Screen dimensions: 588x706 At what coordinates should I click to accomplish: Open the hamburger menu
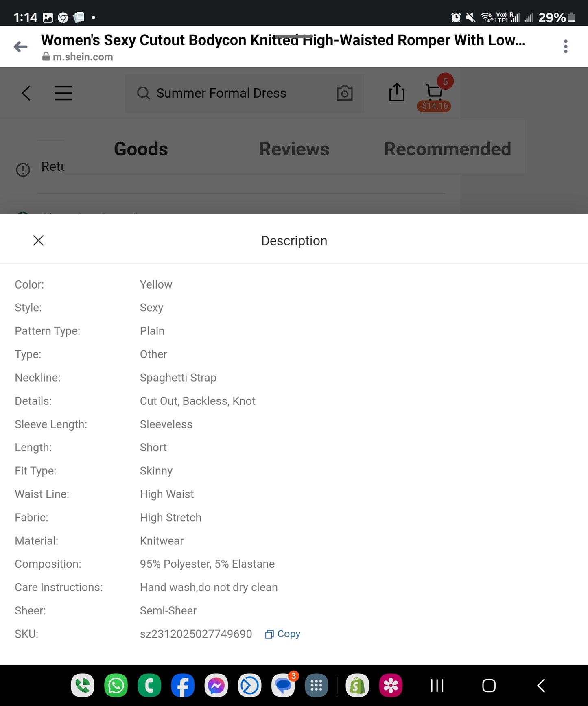[63, 93]
